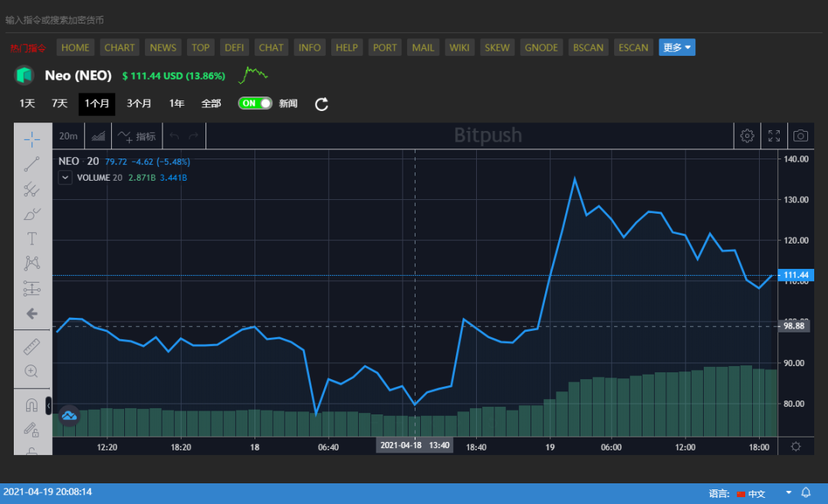The height and width of the screenshot is (504, 828).
Task: Open the 20m interval selector
Action: coord(68,136)
